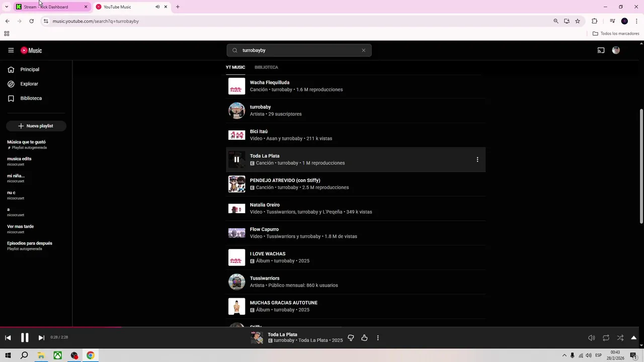Screen dimensions: 644x362
Task: Expand the now playing page
Action: point(634,338)
